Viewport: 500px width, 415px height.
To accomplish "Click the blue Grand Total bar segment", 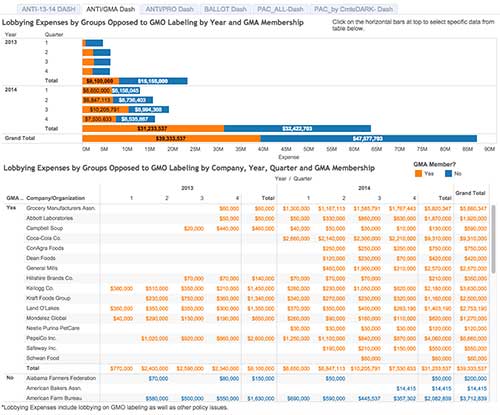I will coord(369,138).
